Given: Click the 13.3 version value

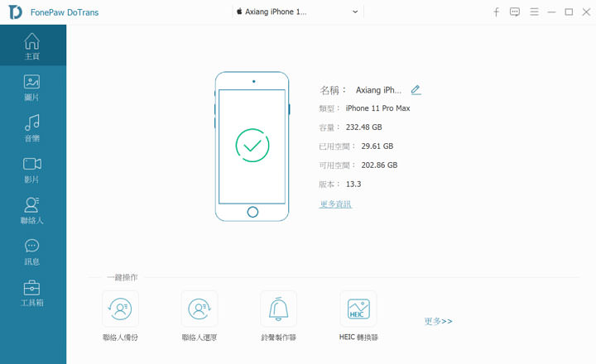Looking at the screenshot, I should pos(353,184).
